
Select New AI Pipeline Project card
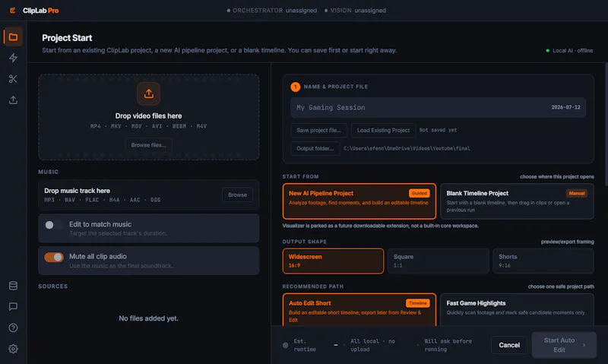click(x=359, y=201)
